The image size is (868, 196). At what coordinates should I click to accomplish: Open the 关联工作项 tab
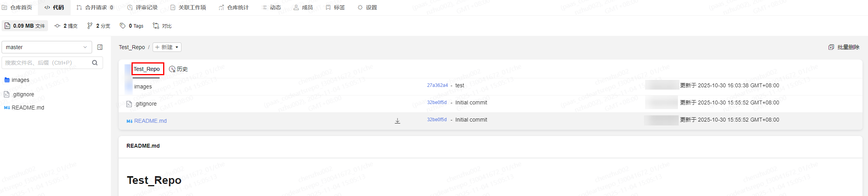pyautogui.click(x=188, y=7)
